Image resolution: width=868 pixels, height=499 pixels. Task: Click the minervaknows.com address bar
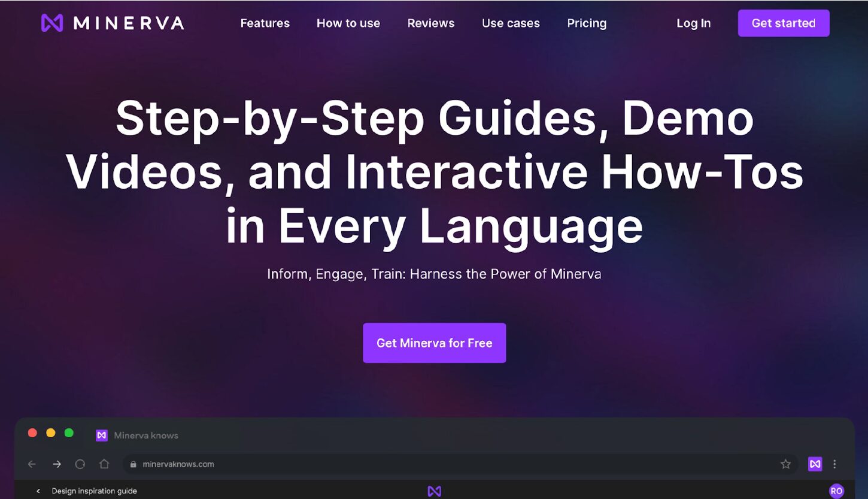(460, 464)
